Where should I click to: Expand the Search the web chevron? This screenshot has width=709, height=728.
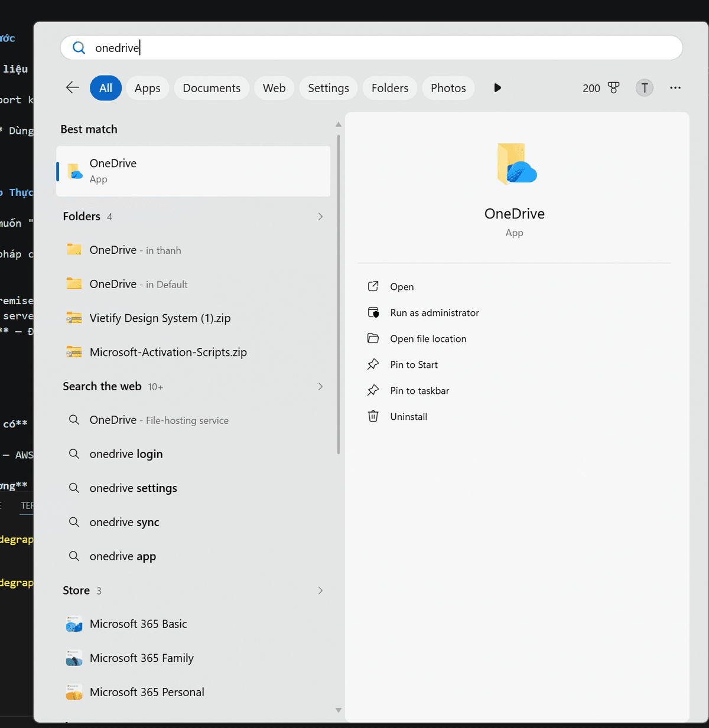click(320, 387)
